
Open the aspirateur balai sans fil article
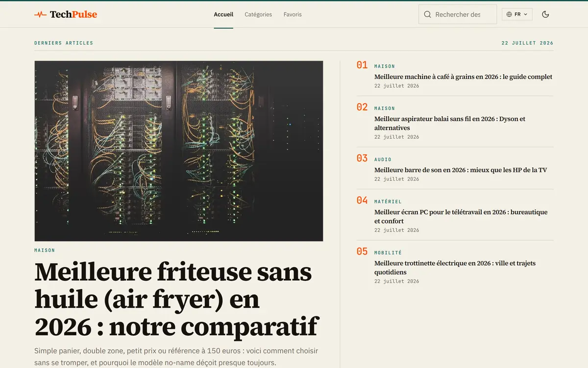[x=450, y=123]
